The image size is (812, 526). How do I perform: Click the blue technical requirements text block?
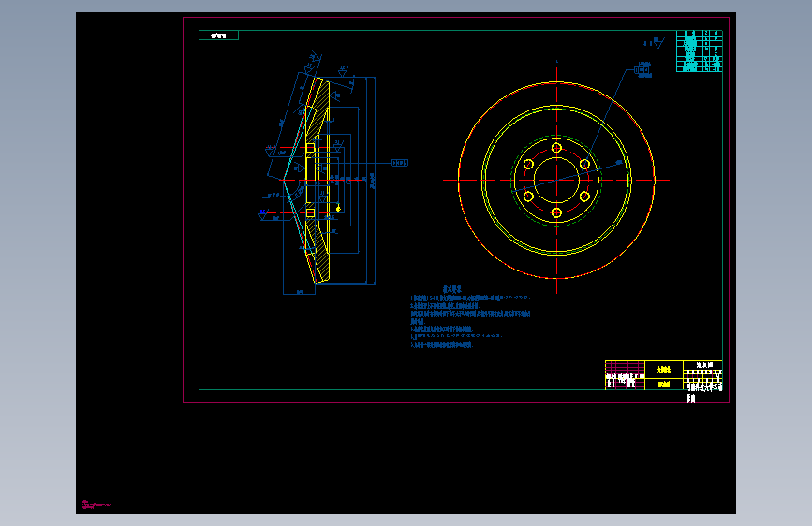pos(470,317)
